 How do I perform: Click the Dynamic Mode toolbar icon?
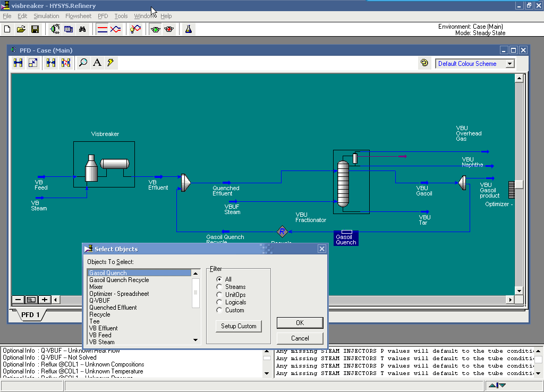click(115, 29)
